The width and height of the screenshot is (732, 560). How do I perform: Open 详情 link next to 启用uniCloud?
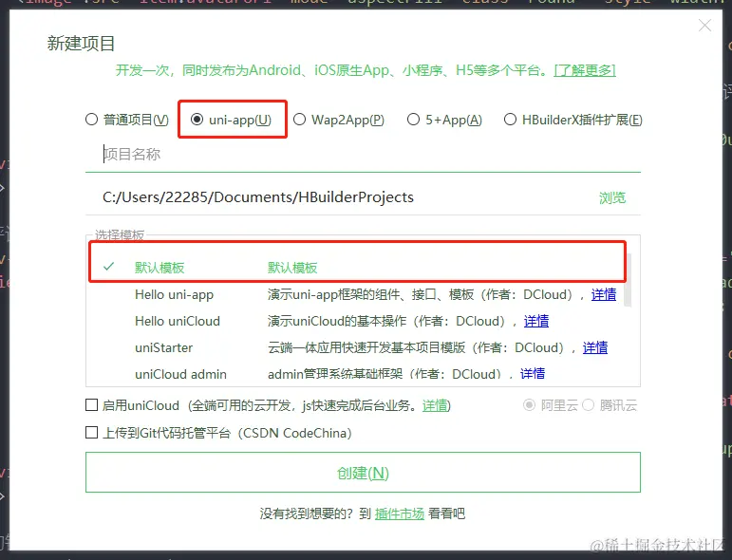coord(435,405)
